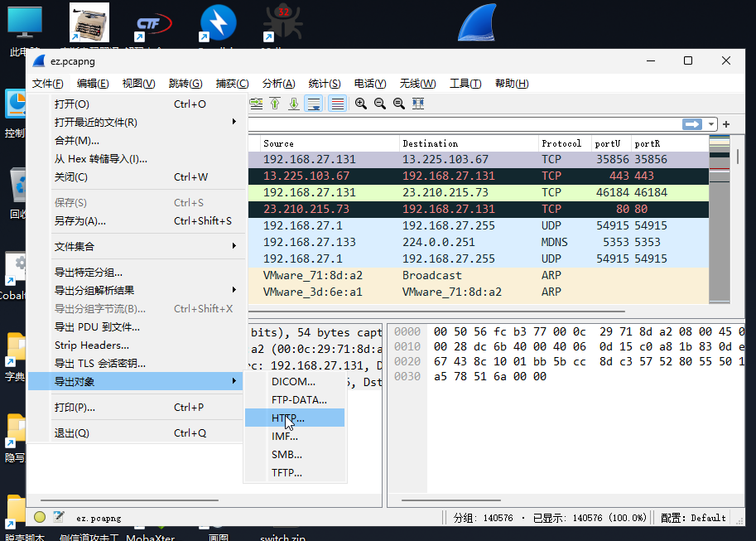The height and width of the screenshot is (541, 756).
Task: Sort packets by the Protocol column header
Action: (565, 144)
